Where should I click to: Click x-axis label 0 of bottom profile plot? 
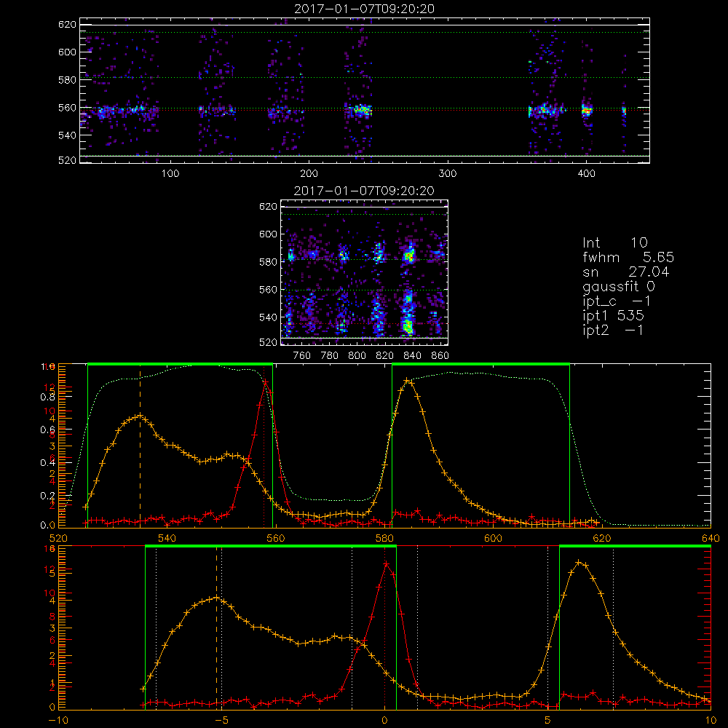(x=384, y=720)
